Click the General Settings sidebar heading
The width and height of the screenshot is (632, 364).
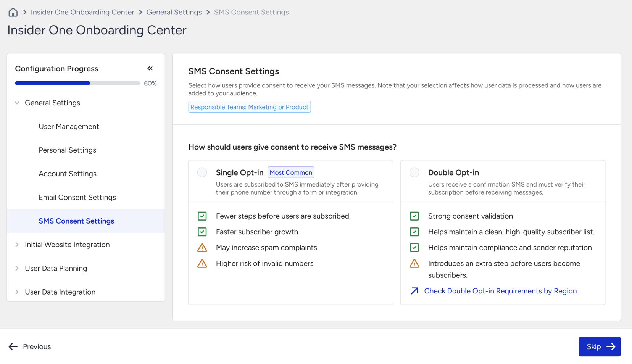click(52, 103)
